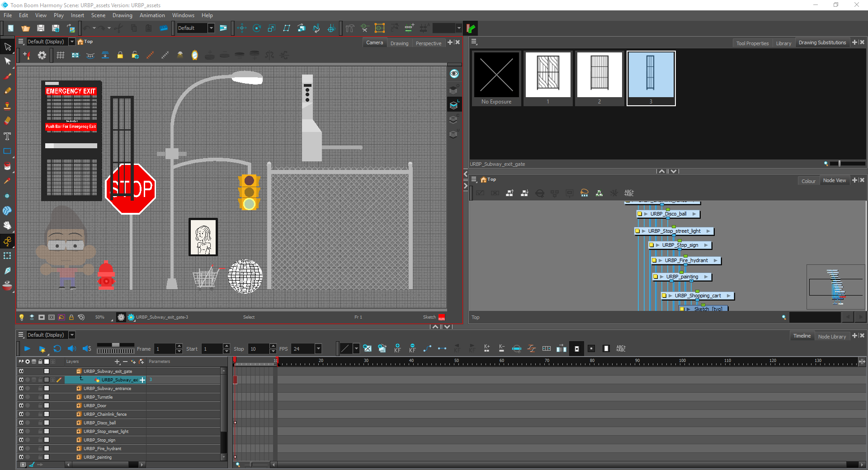Open the Camera view Default (Display) dropdown
This screenshot has width=868, height=470.
coord(72,42)
